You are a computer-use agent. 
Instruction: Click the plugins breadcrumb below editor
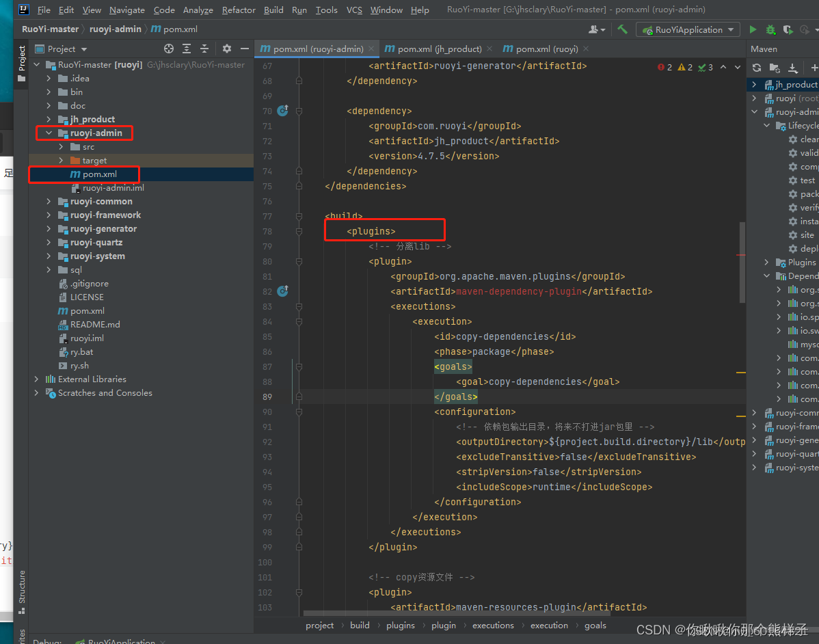pyautogui.click(x=400, y=625)
